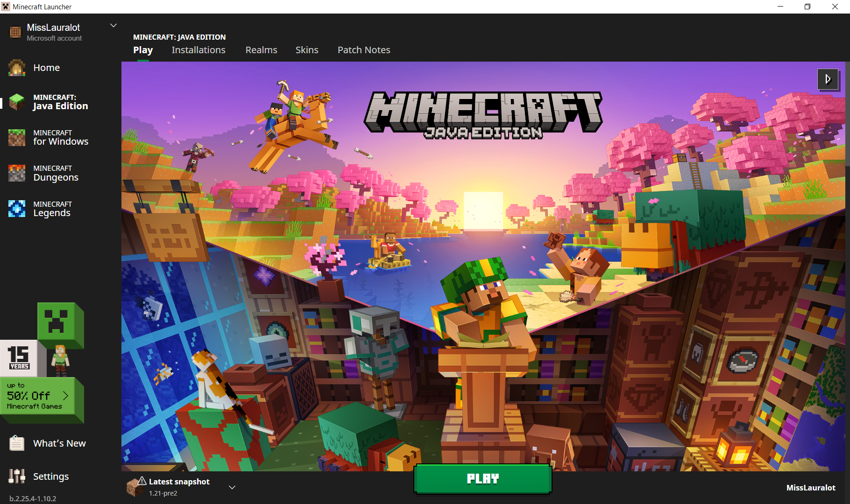Click the MissLauralot account name in sidebar
The width and height of the screenshot is (850, 504).
(x=53, y=28)
